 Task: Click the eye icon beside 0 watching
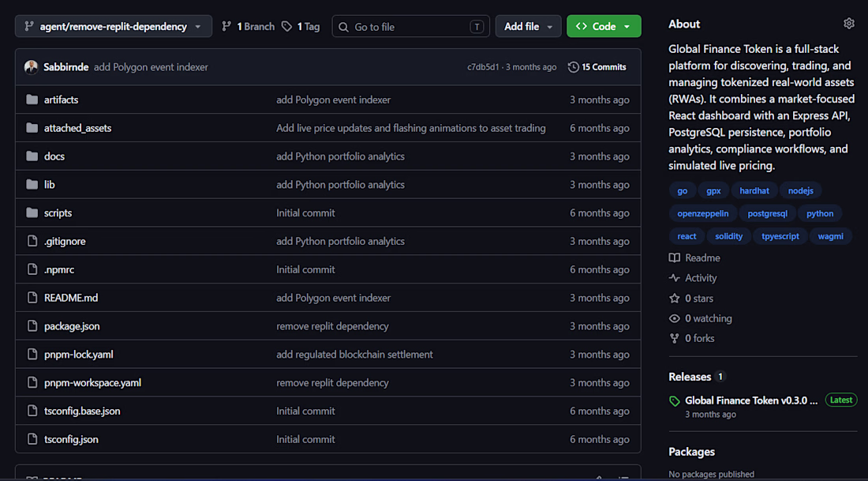[674, 318]
